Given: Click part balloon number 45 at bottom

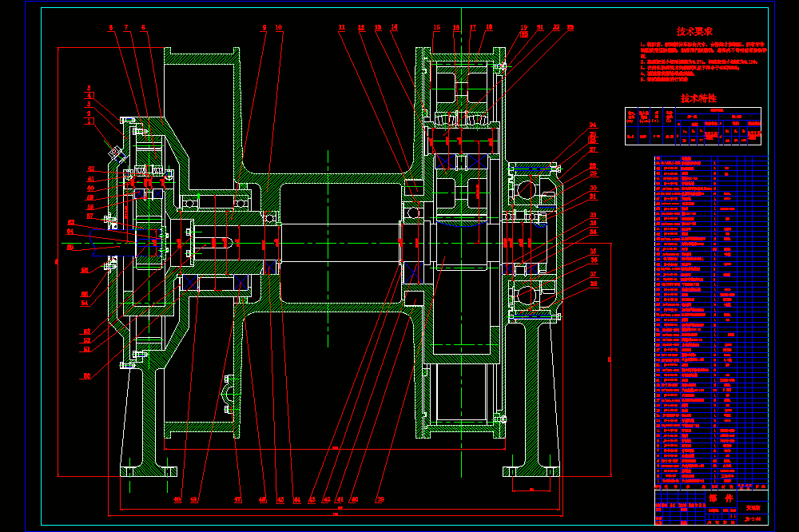Looking at the screenshot, I should point(280,500).
